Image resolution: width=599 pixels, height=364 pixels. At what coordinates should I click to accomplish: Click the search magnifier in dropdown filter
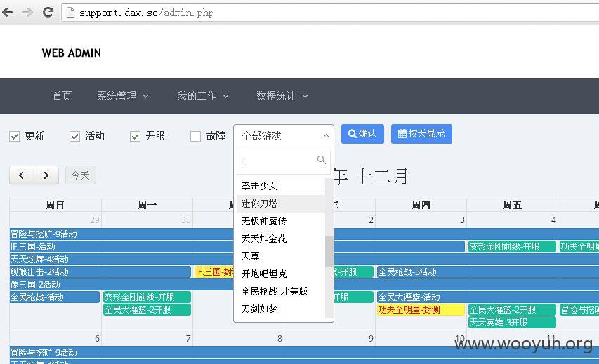coord(322,160)
